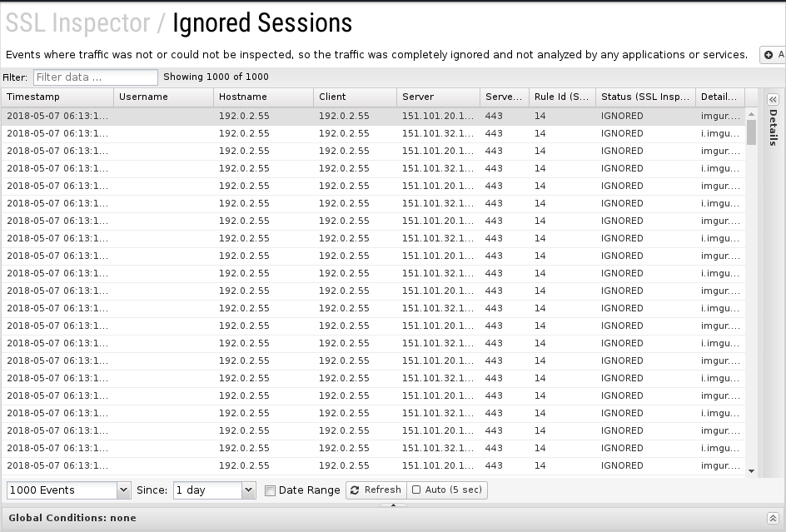This screenshot has height=532, width=786.
Task: Click the Status (SSL Insp...) column header
Action: pos(644,97)
